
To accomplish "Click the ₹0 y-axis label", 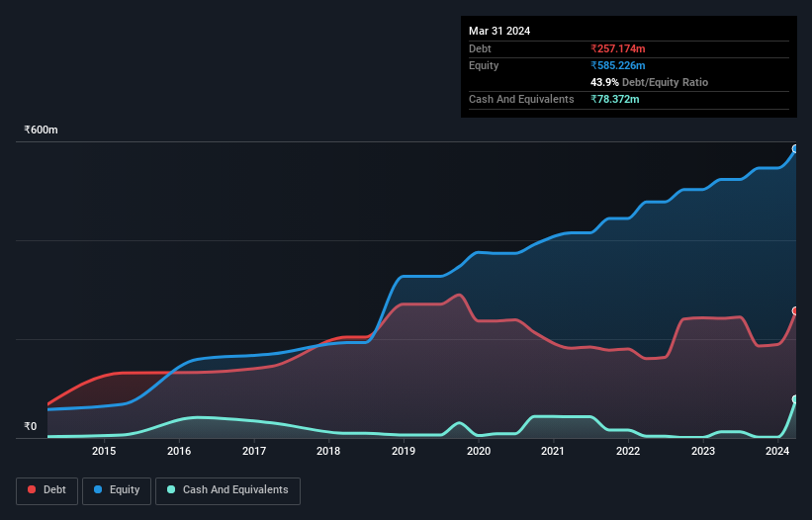I will click(31, 426).
